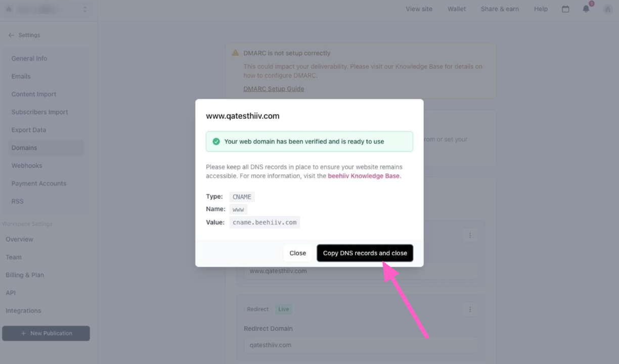Open the user avatar menu
The height and width of the screenshot is (364, 619).
click(608, 9)
